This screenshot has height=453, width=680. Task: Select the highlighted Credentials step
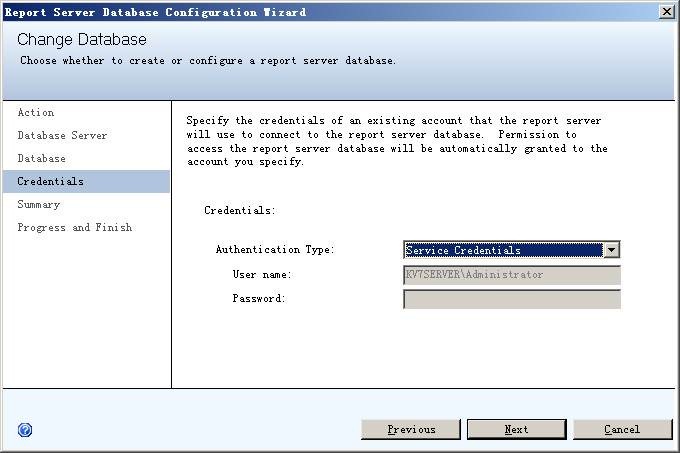(51, 182)
